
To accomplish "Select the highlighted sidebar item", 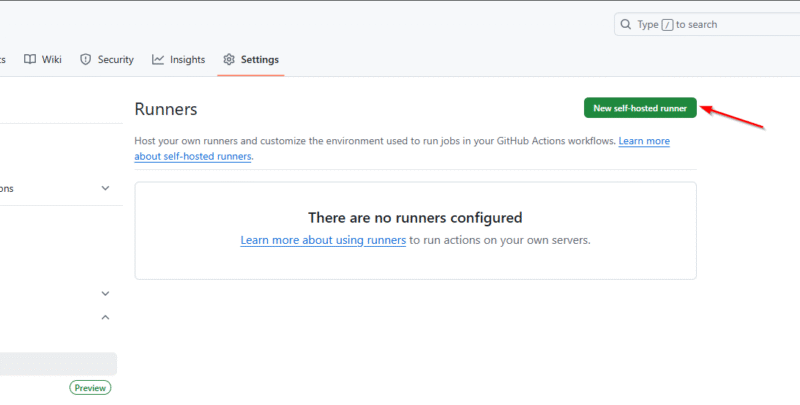I will click(58, 364).
